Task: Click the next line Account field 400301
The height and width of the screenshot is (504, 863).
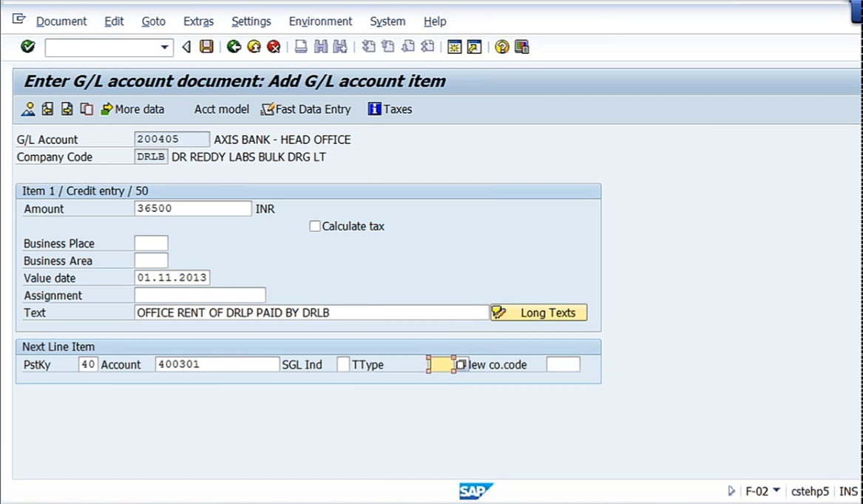Action: point(217,364)
